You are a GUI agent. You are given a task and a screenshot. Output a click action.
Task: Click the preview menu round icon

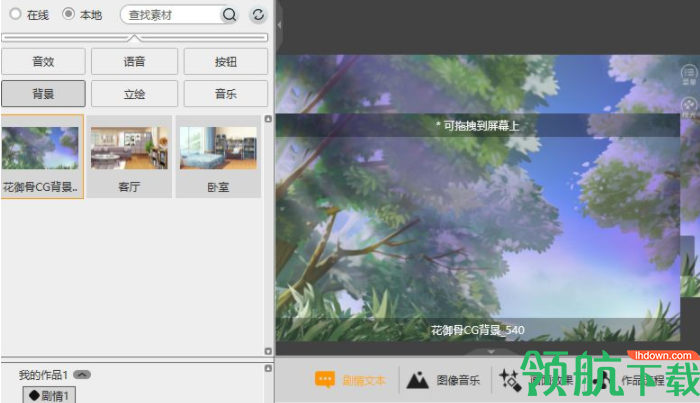[x=689, y=73]
